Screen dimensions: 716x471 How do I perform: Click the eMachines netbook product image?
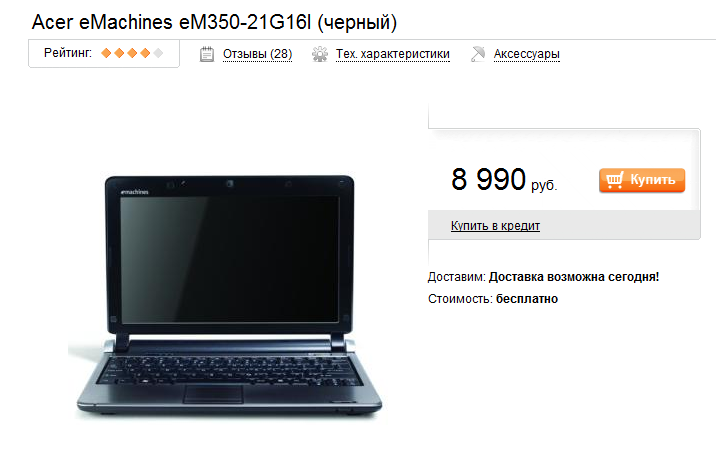click(x=226, y=296)
